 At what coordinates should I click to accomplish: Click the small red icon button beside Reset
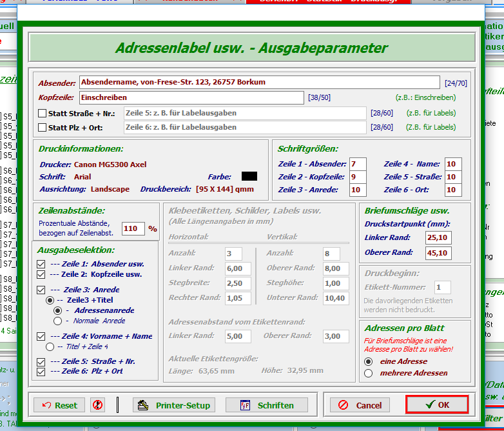(x=97, y=405)
